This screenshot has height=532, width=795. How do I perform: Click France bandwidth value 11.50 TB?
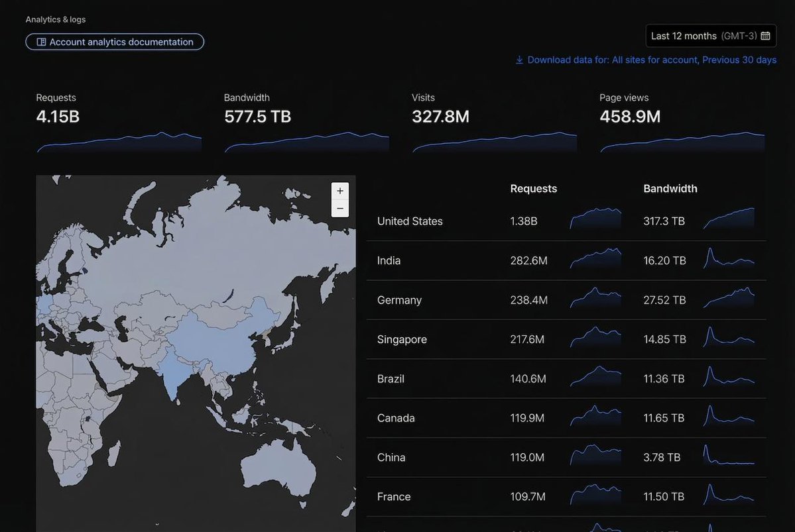point(664,496)
